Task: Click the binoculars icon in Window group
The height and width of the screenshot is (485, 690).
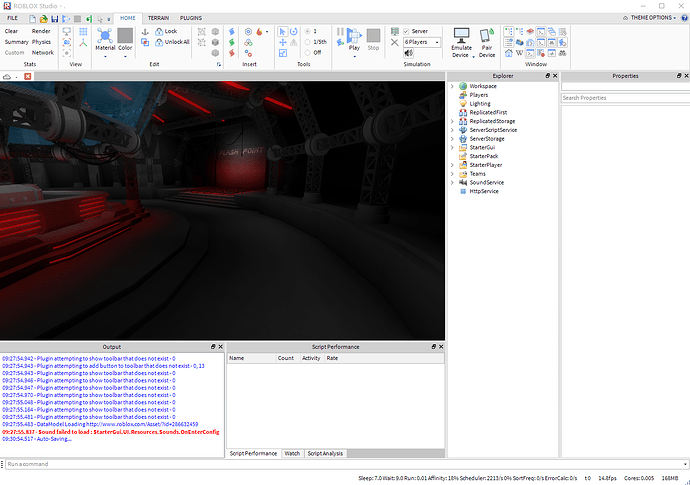Action: 562,53
